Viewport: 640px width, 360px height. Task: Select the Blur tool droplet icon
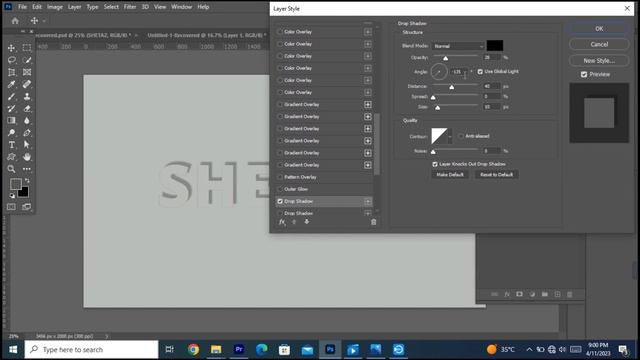point(27,120)
